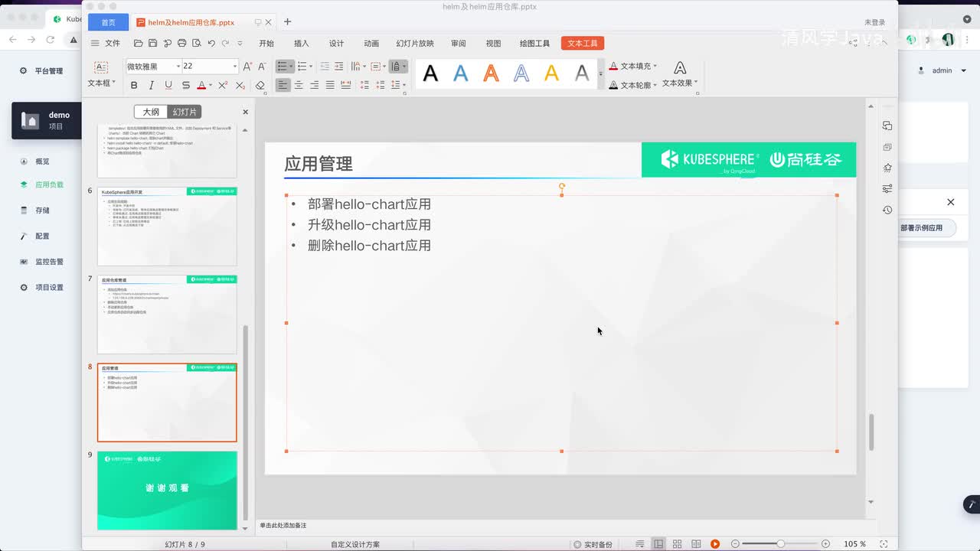Justify the paragraph text

(330, 85)
